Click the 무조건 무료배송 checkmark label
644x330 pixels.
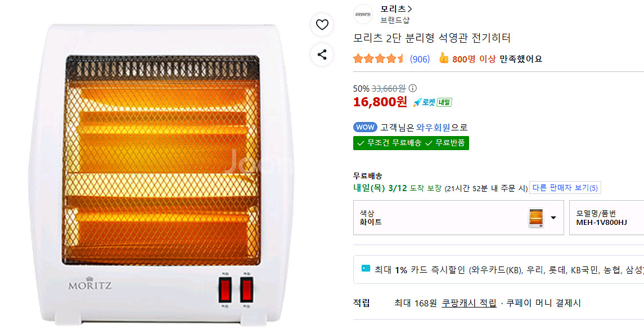click(x=389, y=143)
